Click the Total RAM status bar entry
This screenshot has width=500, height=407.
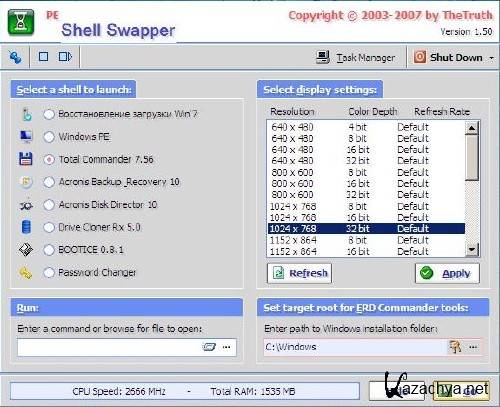[253, 391]
